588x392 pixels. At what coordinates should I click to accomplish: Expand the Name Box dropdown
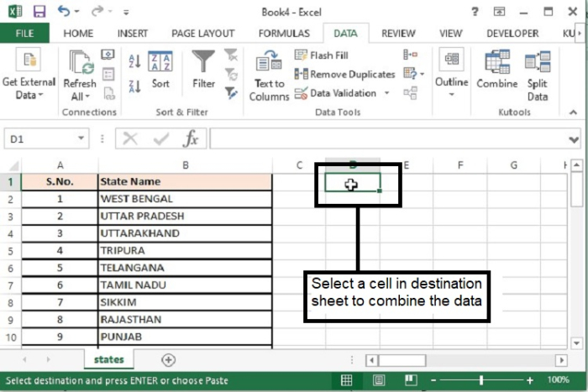(x=81, y=139)
